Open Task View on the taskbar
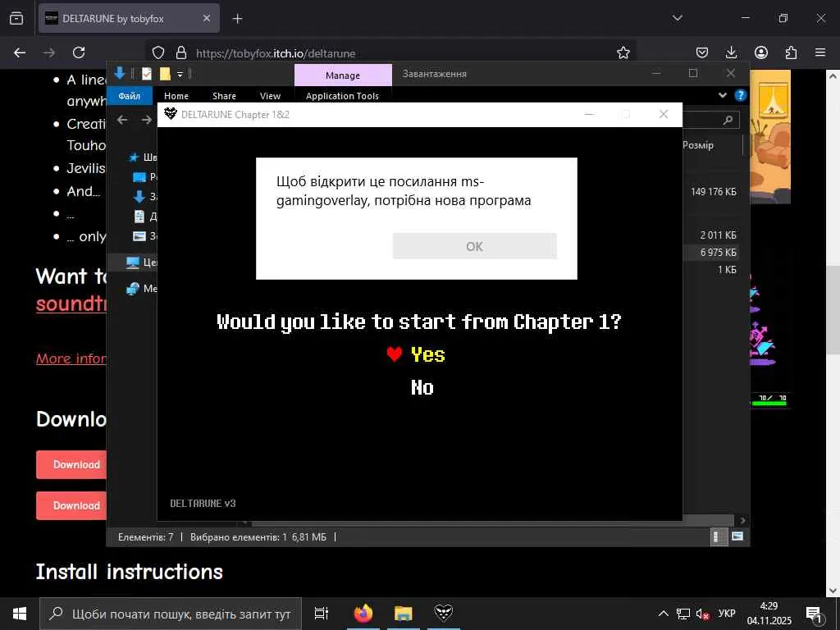840x630 pixels. click(x=322, y=614)
